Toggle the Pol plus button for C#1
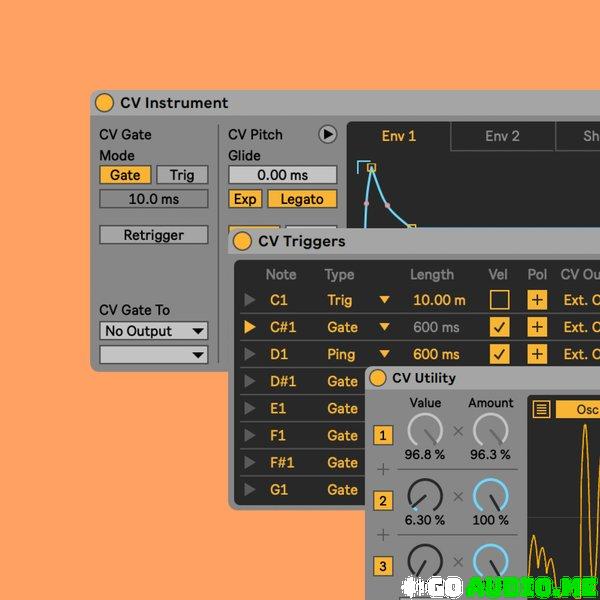Screen dimensions: 600x600 [537, 327]
